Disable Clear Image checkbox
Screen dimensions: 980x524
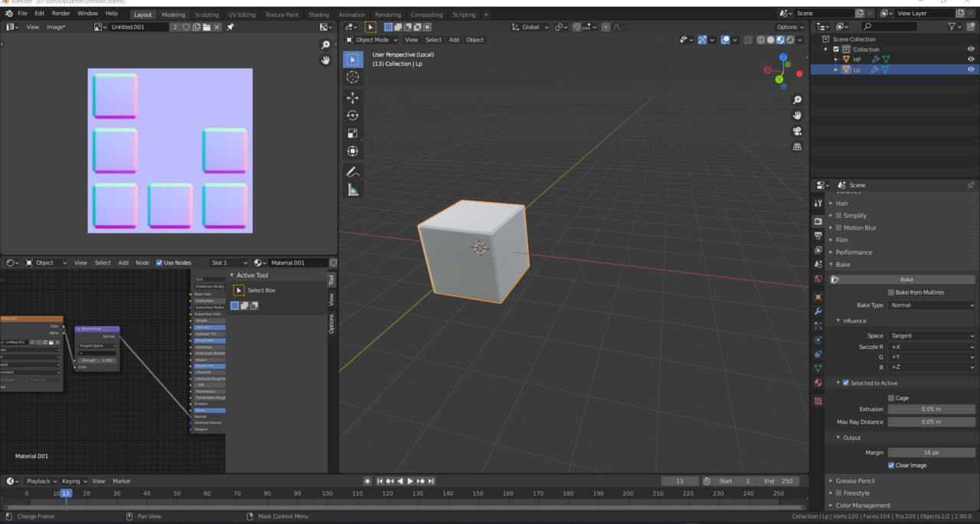(891, 465)
